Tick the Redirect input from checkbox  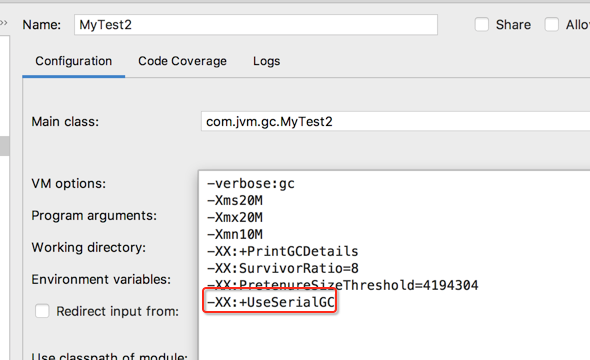pos(42,311)
